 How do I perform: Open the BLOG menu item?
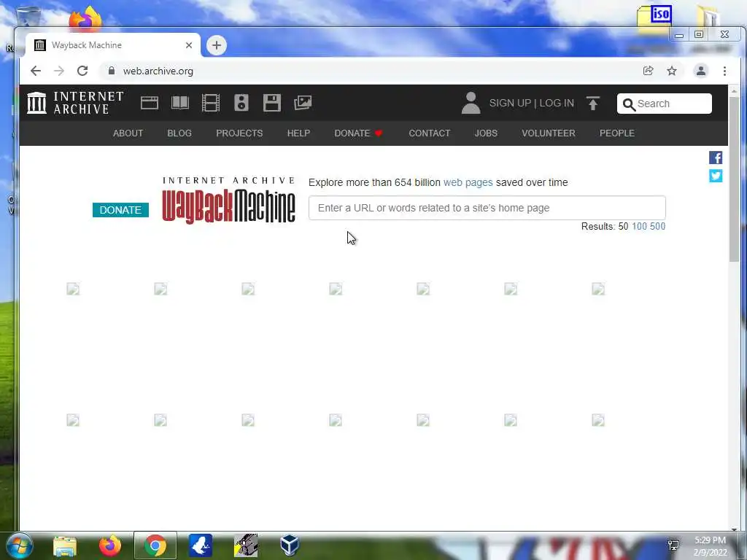tap(179, 133)
